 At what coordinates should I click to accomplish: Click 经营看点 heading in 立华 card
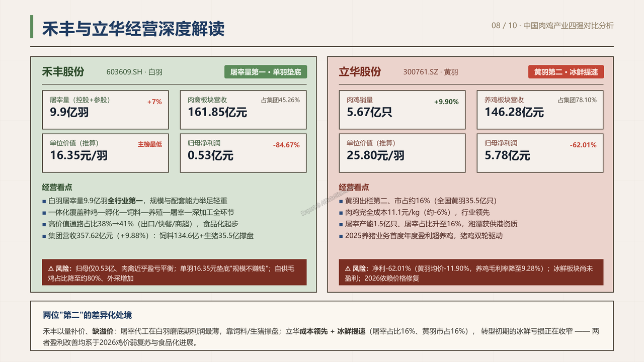pos(354,187)
